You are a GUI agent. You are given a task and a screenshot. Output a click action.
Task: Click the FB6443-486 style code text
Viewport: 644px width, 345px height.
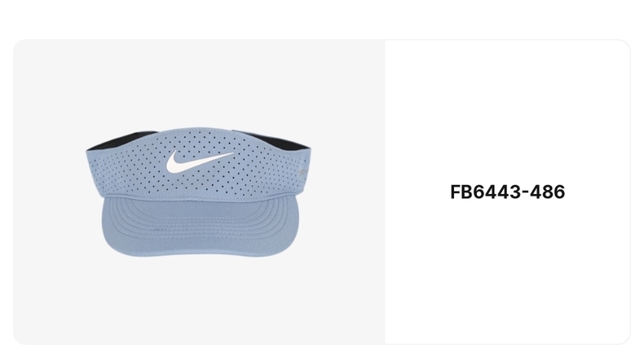click(508, 192)
